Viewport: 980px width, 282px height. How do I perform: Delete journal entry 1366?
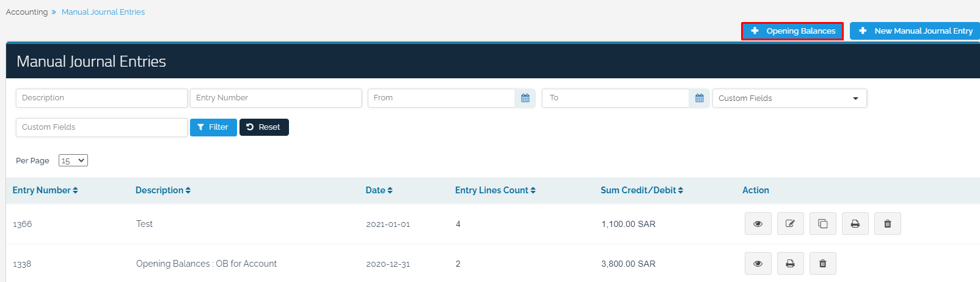click(x=887, y=224)
